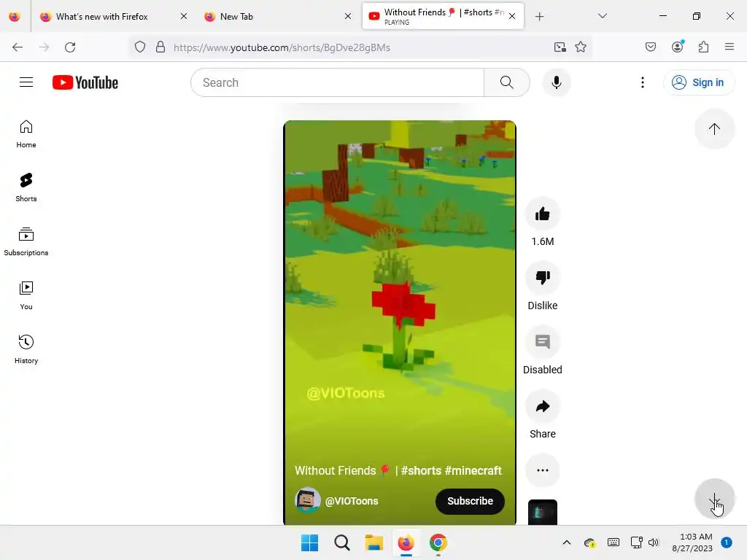The width and height of the screenshot is (747, 560).
Task: Open the tracking protection shield
Action: tap(140, 47)
